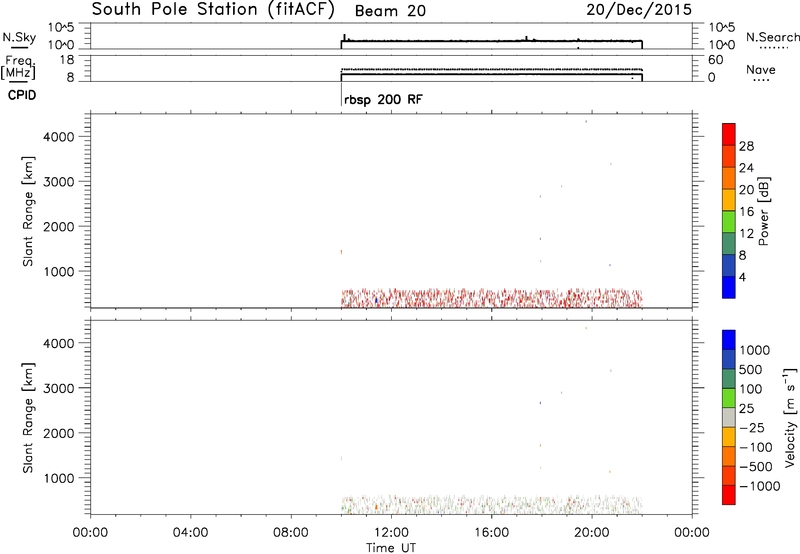Viewport: 800px width, 554px height.
Task: Click the "500" label on Velocity color bar
Action: tap(752, 369)
